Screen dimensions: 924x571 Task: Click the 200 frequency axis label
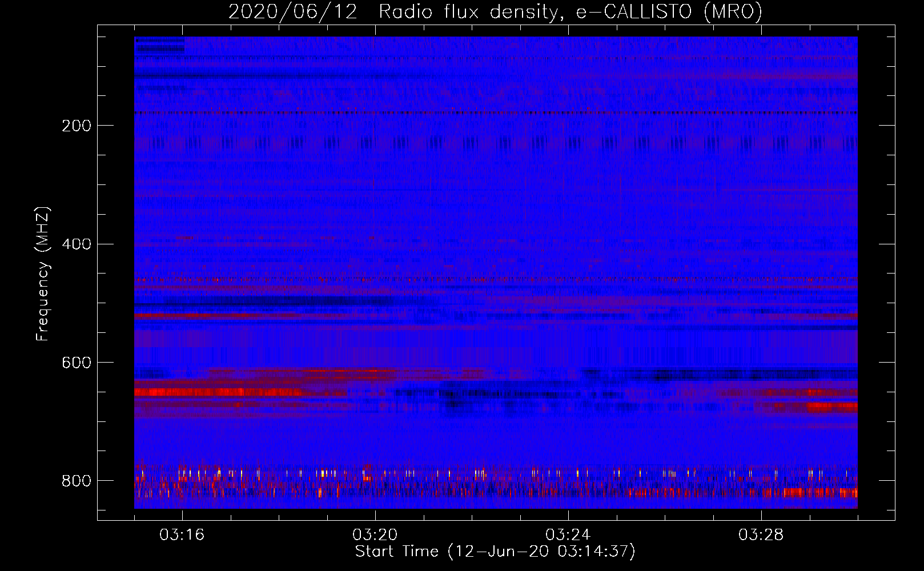point(77,126)
